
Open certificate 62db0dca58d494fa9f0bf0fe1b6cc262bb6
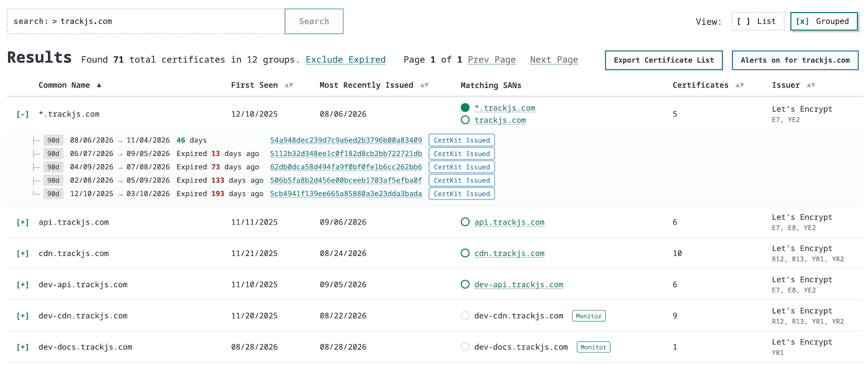click(346, 167)
